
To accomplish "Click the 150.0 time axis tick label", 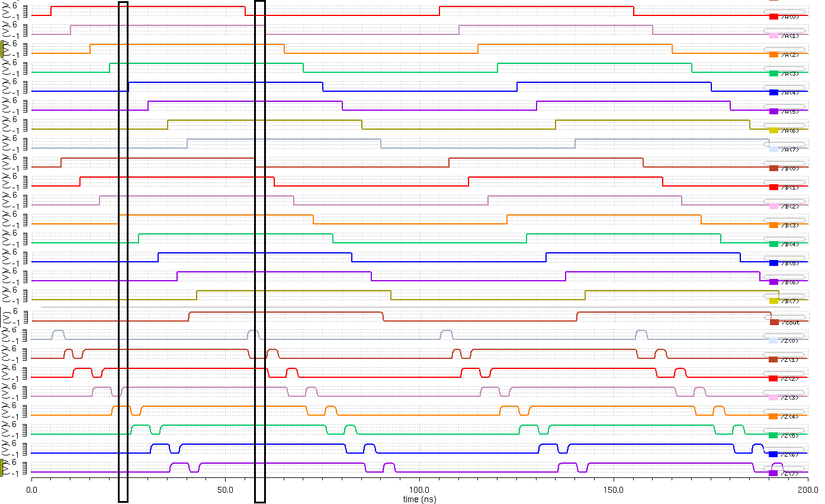I will tap(614, 490).
